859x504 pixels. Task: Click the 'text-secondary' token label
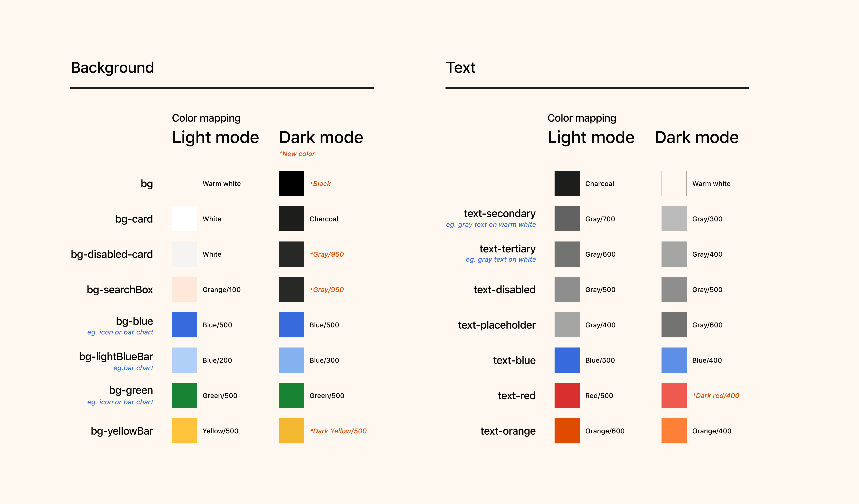click(500, 214)
